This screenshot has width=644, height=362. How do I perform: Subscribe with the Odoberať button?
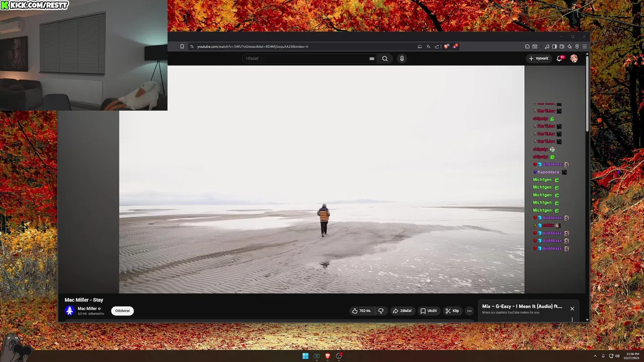pos(122,311)
